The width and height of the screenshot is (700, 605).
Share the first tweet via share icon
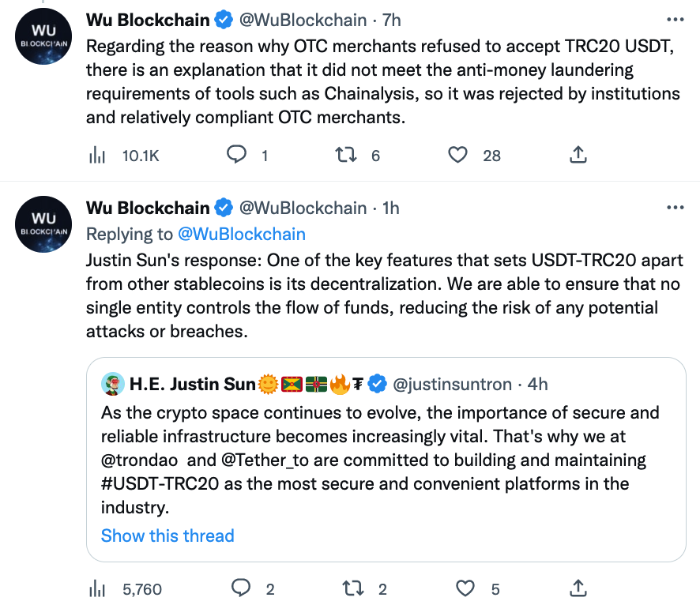(578, 155)
